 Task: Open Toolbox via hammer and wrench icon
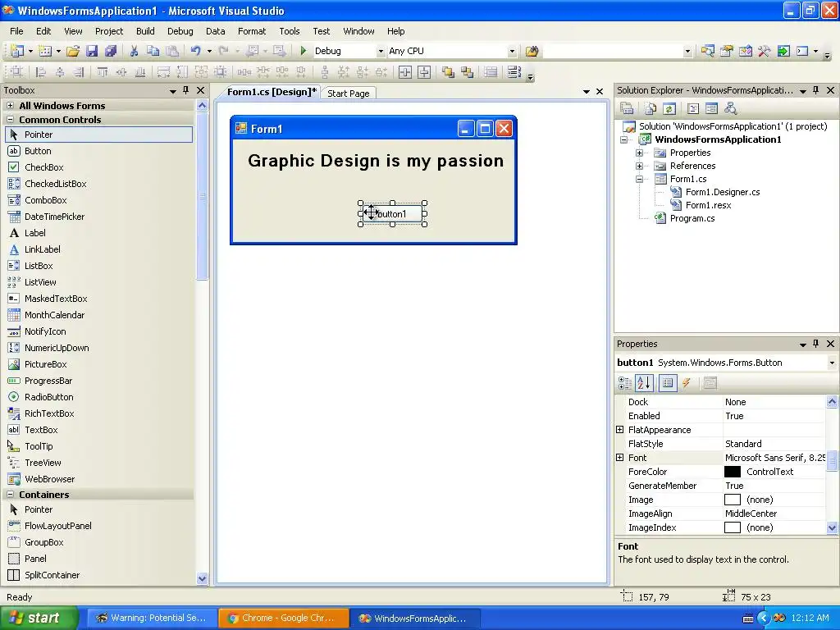click(764, 51)
